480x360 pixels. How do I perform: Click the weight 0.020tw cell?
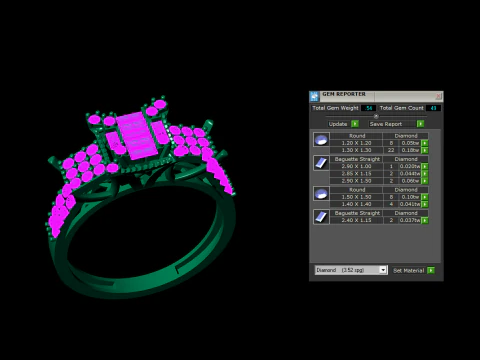point(410,166)
